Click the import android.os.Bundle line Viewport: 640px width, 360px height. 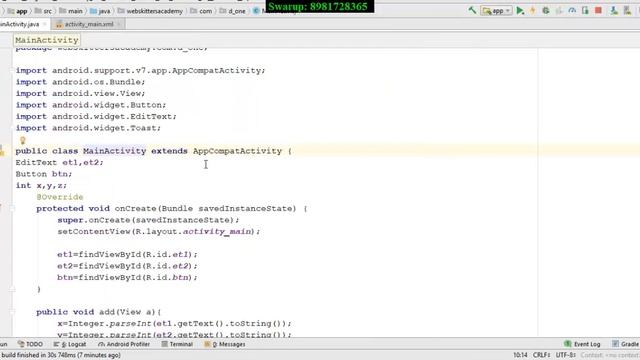[x=80, y=82]
